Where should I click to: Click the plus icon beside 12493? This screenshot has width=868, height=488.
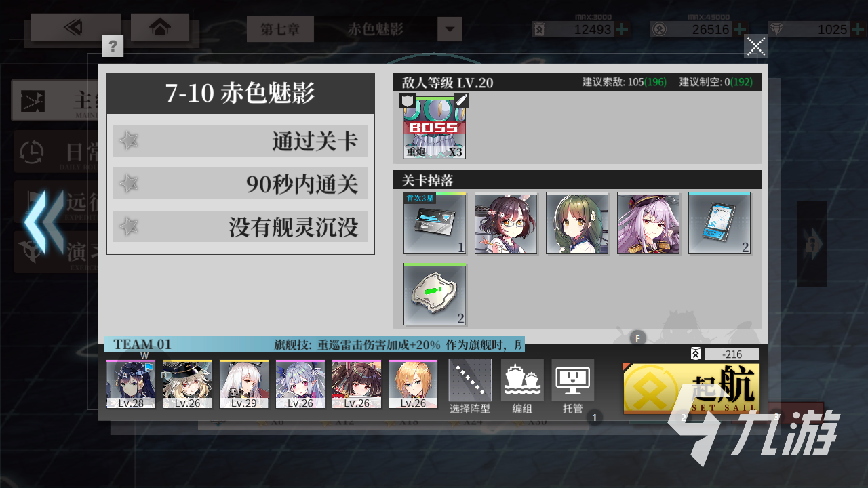click(622, 29)
